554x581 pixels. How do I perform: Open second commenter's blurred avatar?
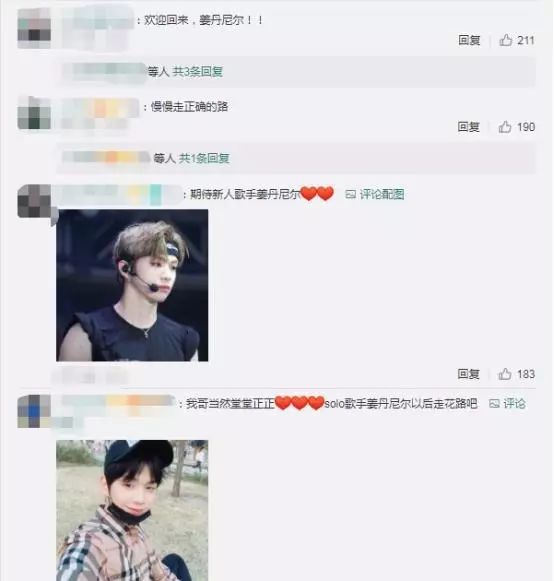point(34,113)
